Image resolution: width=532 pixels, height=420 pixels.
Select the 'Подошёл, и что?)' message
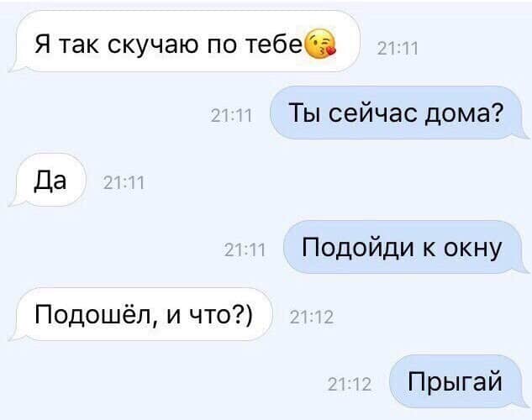[140, 314]
